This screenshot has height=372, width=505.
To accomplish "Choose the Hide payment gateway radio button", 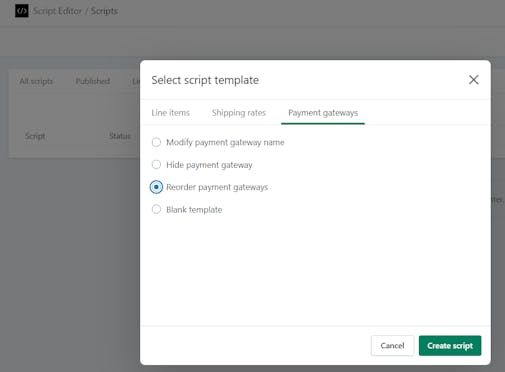I will [x=156, y=165].
